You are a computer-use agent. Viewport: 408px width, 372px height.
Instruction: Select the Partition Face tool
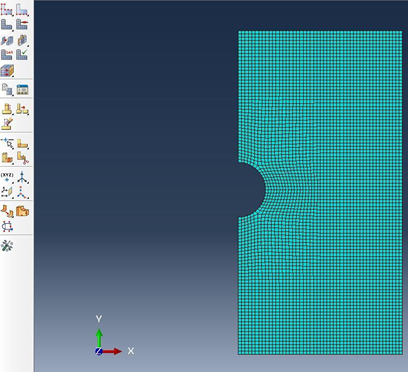point(22,143)
